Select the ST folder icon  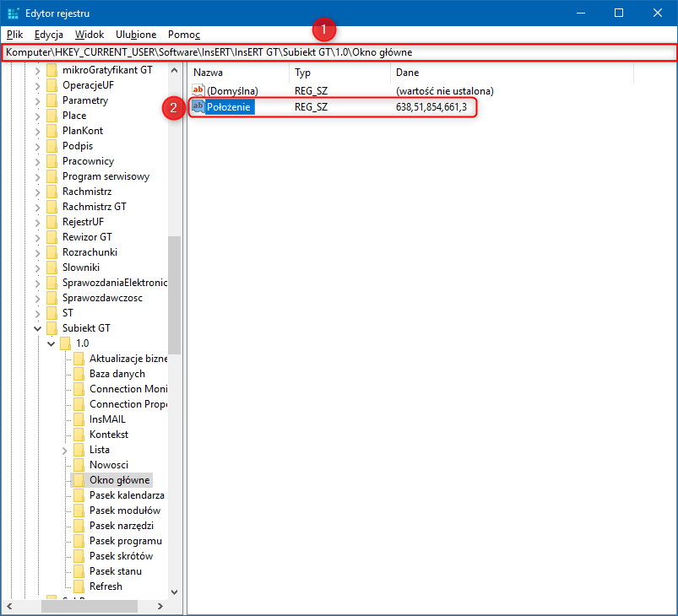[x=52, y=313]
